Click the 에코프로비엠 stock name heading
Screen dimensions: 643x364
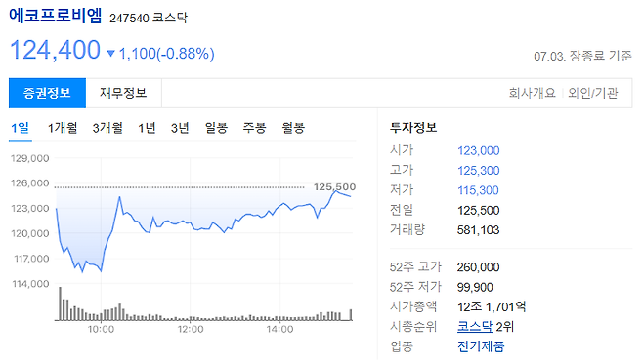tap(55, 16)
